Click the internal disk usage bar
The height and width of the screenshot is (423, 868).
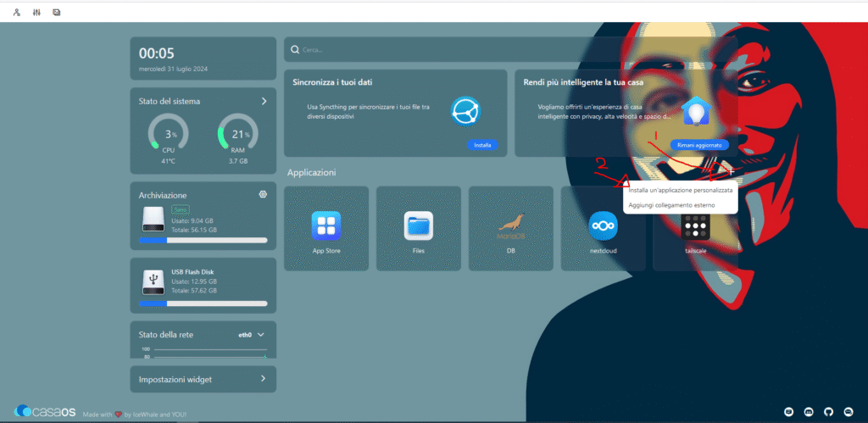pyautogui.click(x=203, y=240)
